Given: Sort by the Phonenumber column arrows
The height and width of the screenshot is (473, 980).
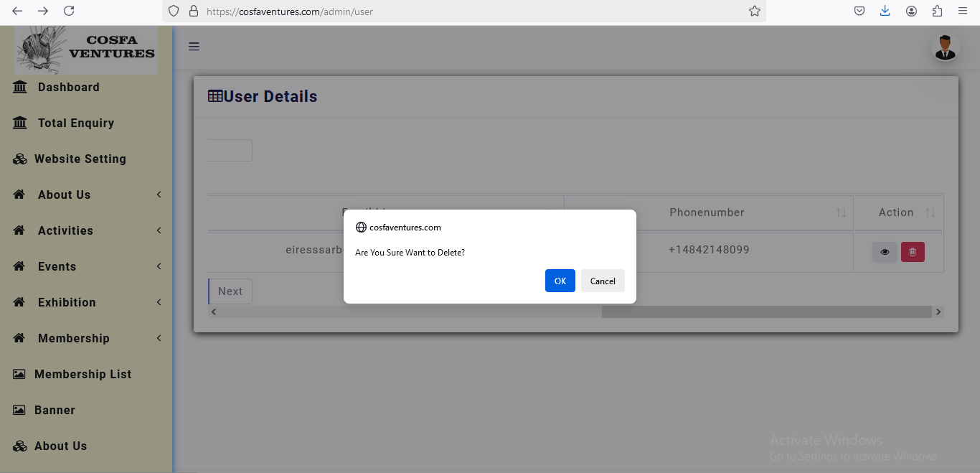Looking at the screenshot, I should pos(841,213).
